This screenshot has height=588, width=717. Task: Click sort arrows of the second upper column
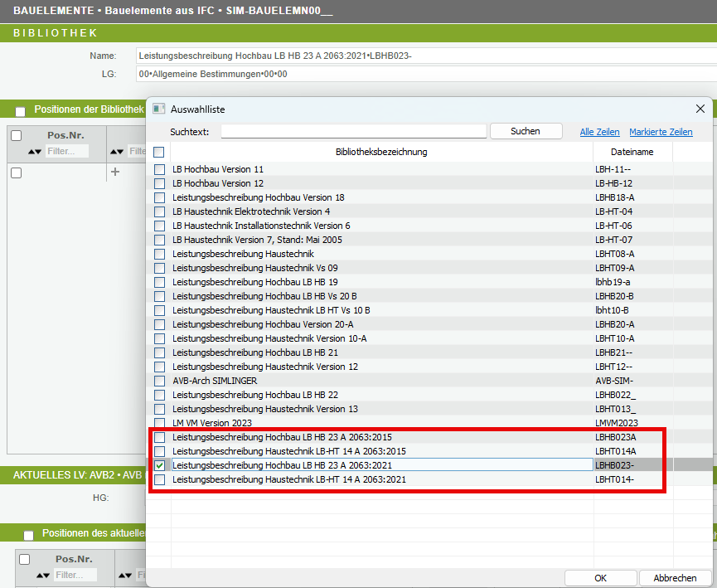click(x=117, y=152)
